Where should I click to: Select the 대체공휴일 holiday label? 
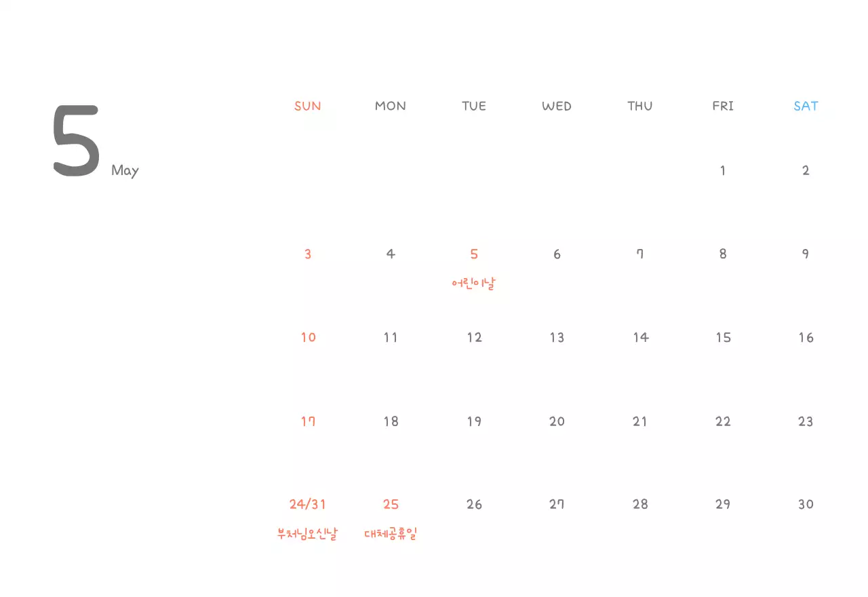(391, 534)
